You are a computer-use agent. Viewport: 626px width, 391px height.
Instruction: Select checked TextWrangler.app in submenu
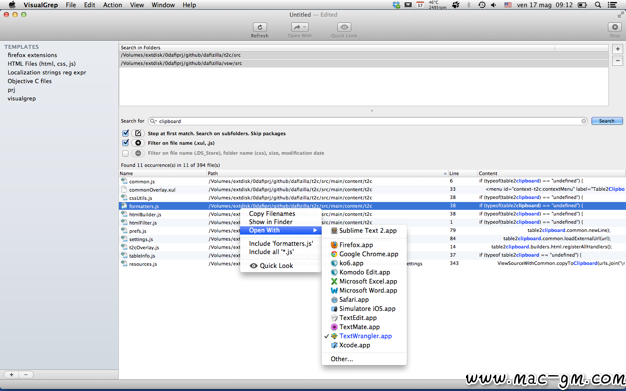(364, 336)
